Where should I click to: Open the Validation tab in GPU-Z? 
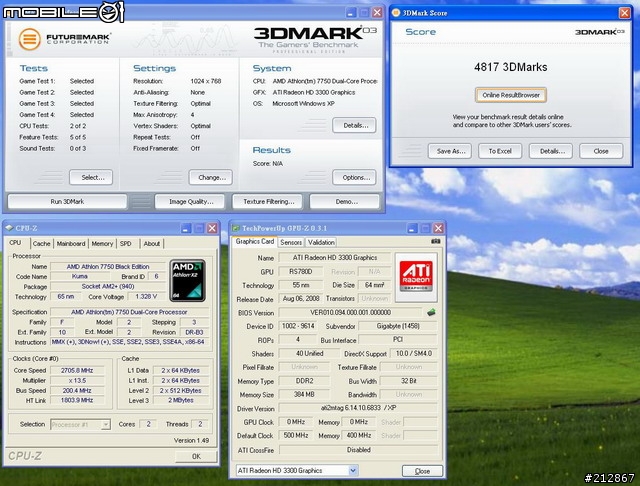pyautogui.click(x=321, y=242)
